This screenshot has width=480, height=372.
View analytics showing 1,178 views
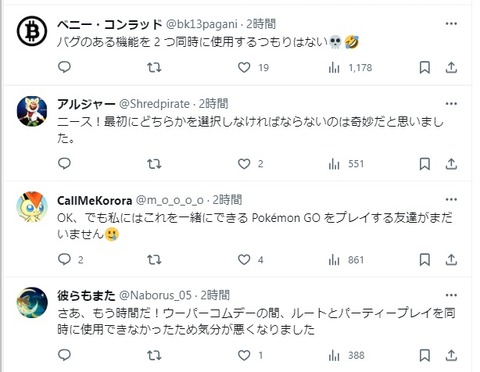point(350,68)
